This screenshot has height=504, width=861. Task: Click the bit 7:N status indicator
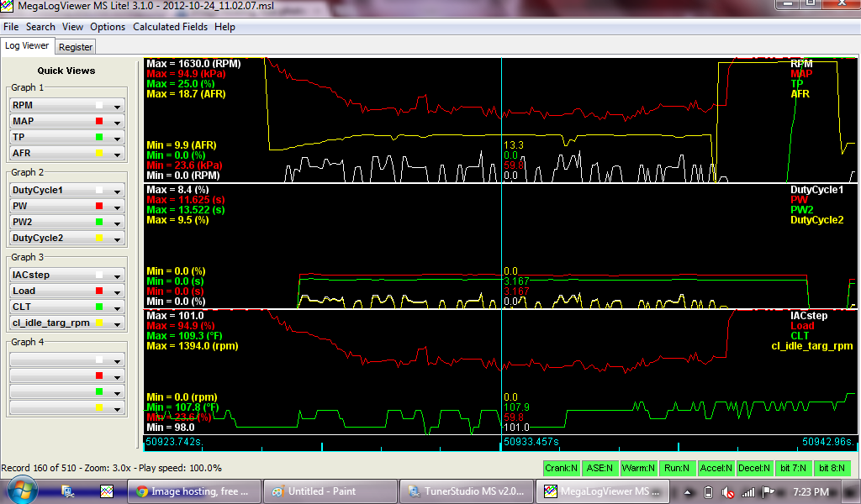(793, 468)
